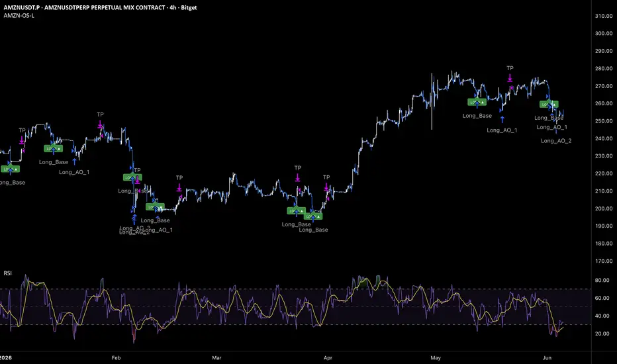
Task: Click the Jun label on the time axis
Action: pyautogui.click(x=547, y=358)
